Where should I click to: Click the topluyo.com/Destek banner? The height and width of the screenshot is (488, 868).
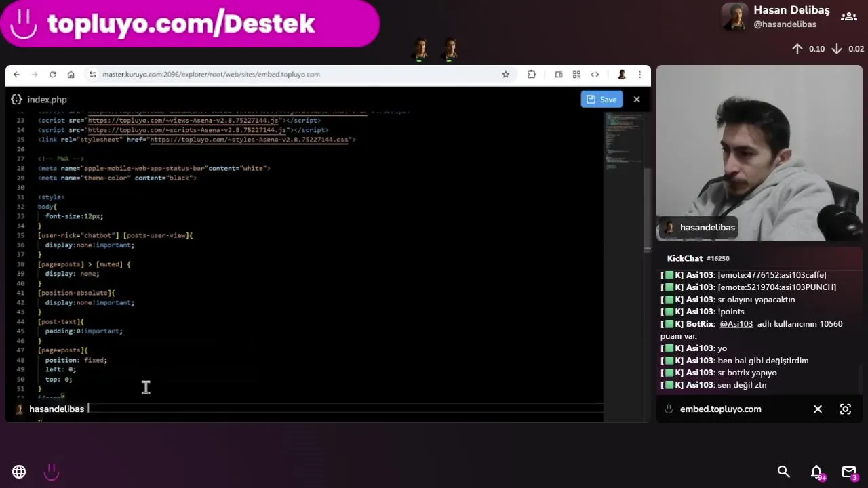[x=190, y=24]
